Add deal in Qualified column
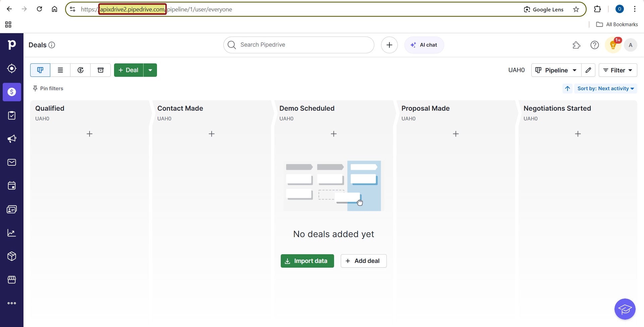The image size is (644, 327). click(90, 134)
